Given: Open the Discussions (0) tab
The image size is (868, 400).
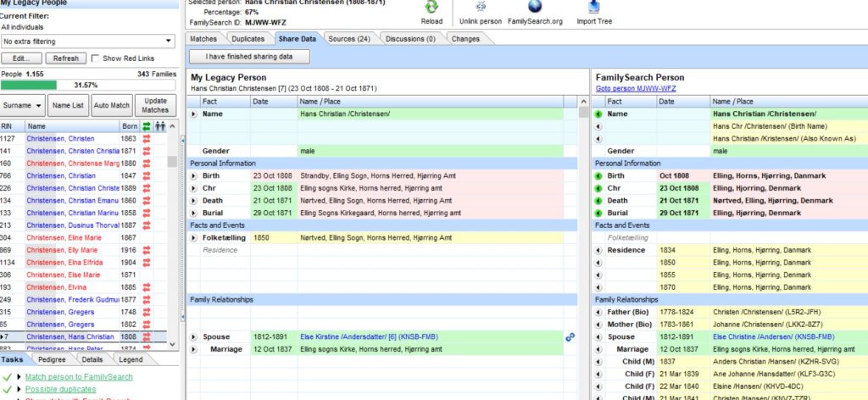Looking at the screenshot, I should coord(410,39).
